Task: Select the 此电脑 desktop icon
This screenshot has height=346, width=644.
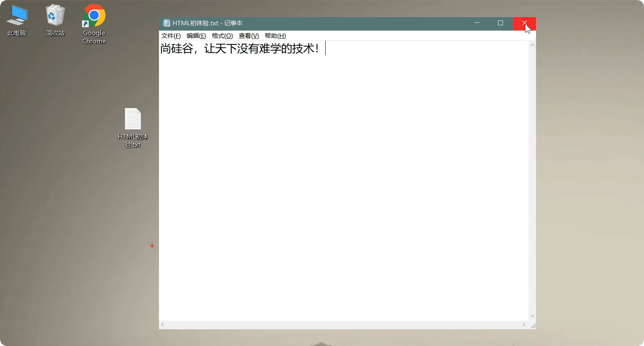Action: pos(17,20)
